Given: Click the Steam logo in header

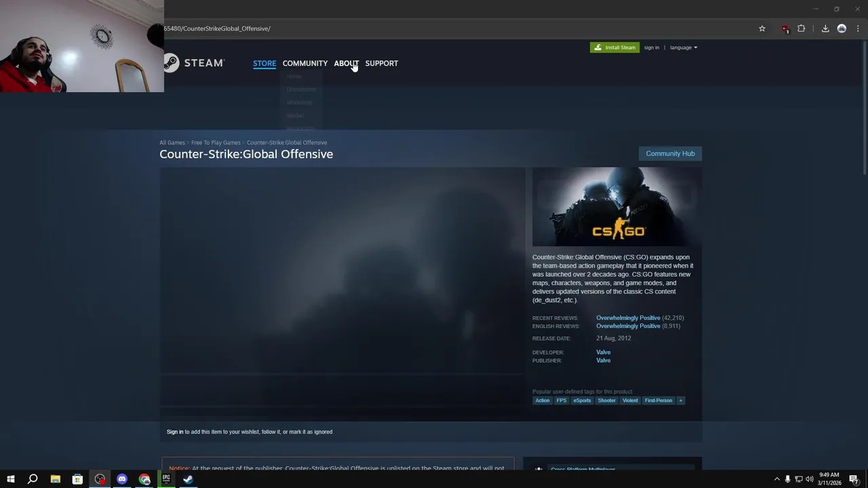Looking at the screenshot, I should tap(194, 63).
